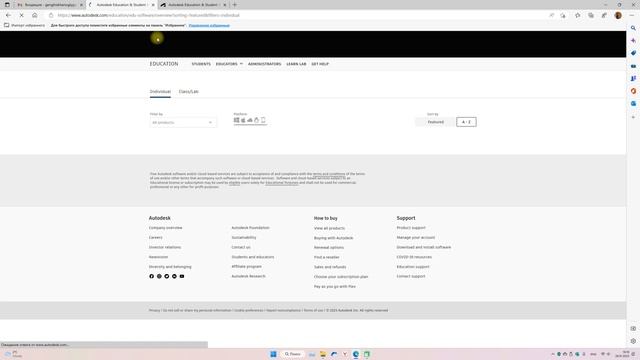Open Autodesk Instagram social icon

(159, 276)
